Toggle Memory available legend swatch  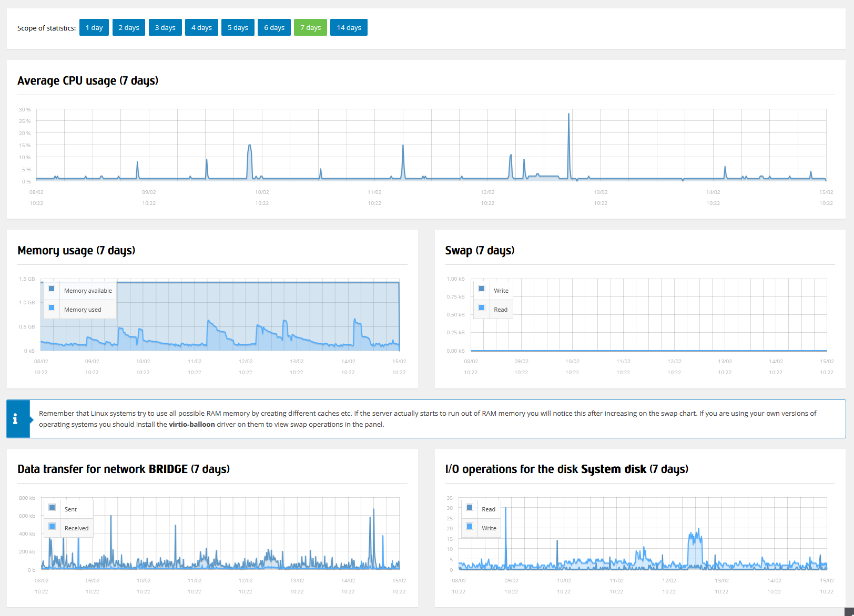52,289
